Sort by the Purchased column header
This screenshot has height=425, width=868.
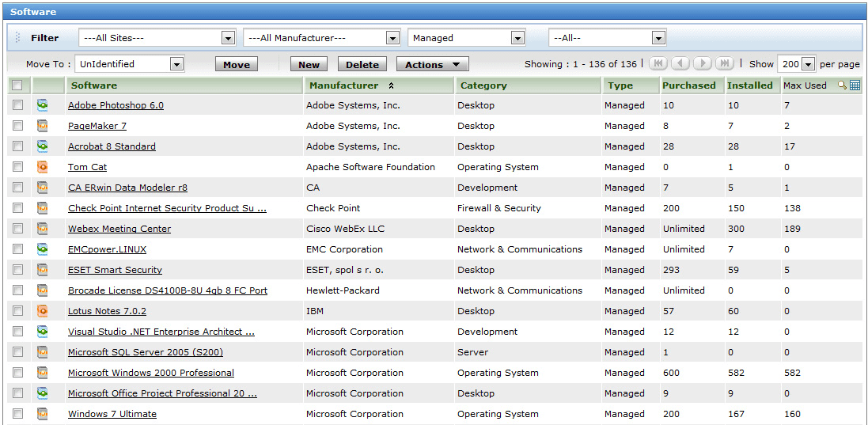click(692, 85)
